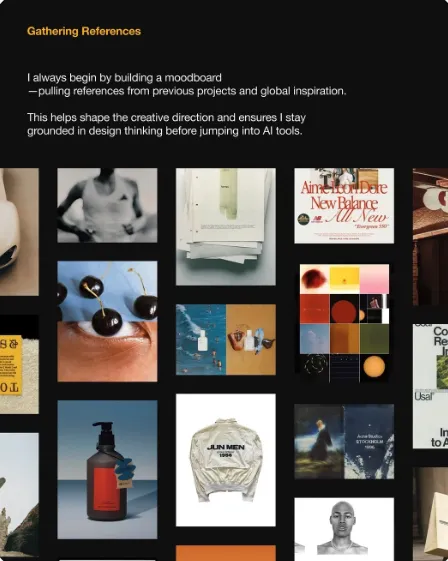Open the beige sculptural object image

pos(19,232)
